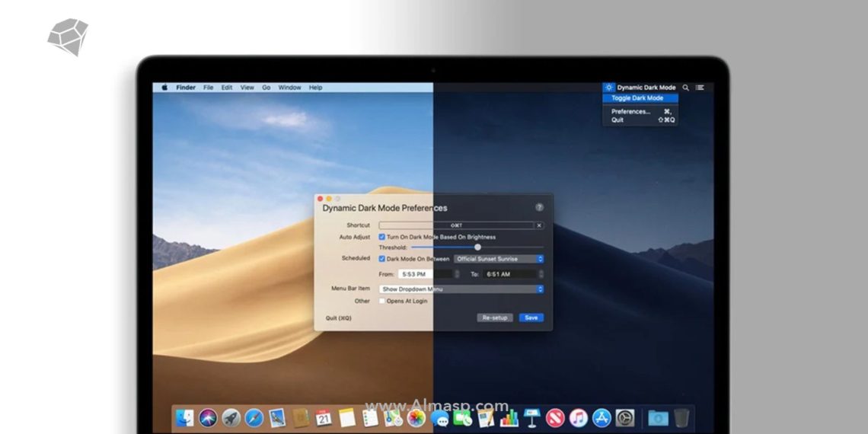The image size is (868, 434).
Task: Click Dynamic Dark Mode menu bar icon
Action: (609, 88)
